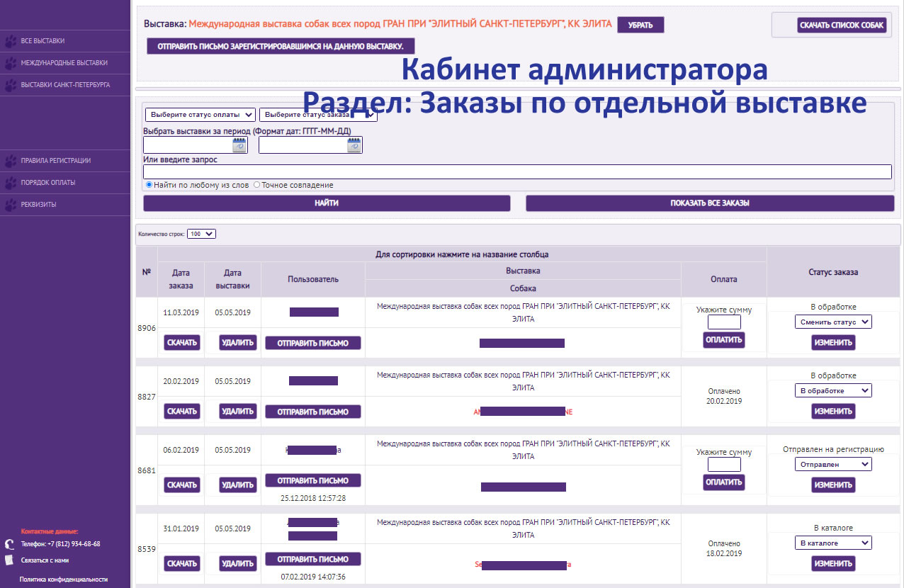Select 'Найти по любому из слов' radio
The height and width of the screenshot is (588, 904).
tap(149, 185)
